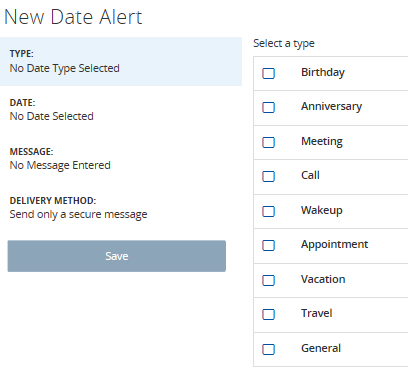Viewport: 408px width, 370px height.
Task: Open the MESSAGE step section
Action: tap(121, 159)
